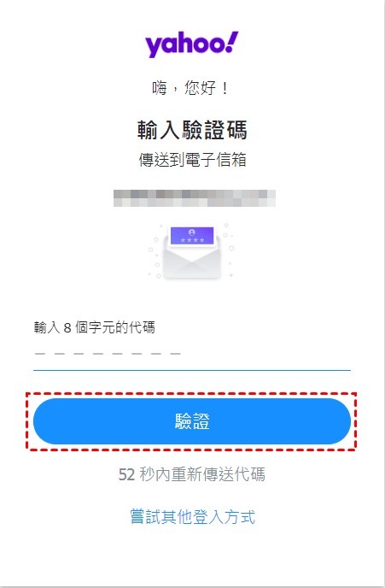Click the 驗證 verify button

pyautogui.click(x=192, y=421)
